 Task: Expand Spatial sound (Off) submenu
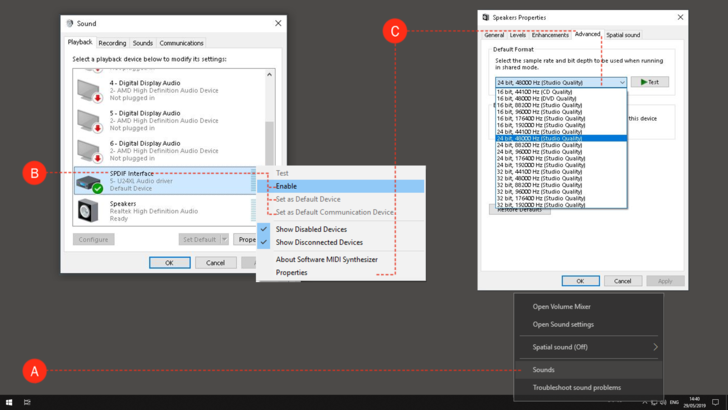(588, 347)
